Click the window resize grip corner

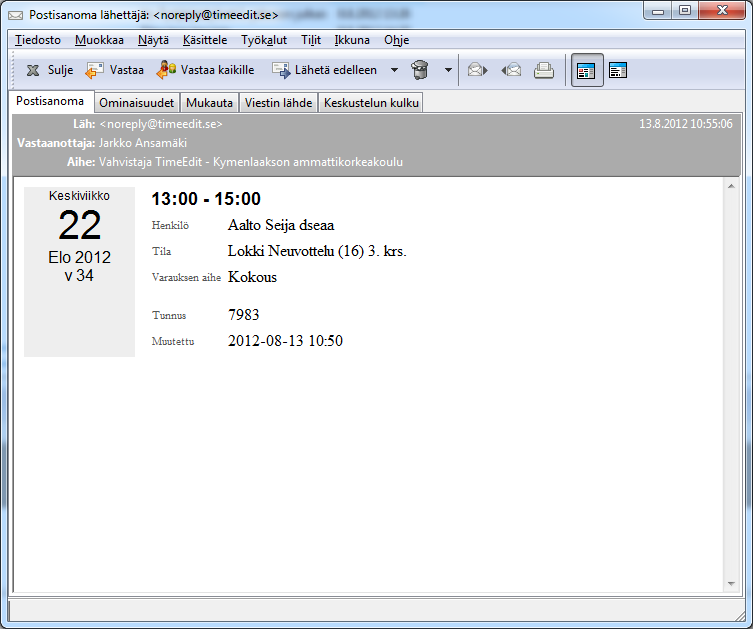click(x=740, y=616)
